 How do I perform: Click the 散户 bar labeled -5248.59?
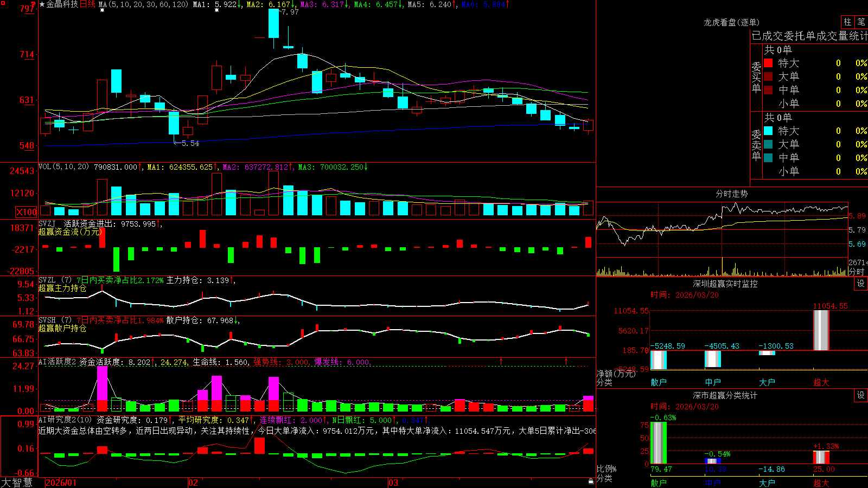pyautogui.click(x=659, y=359)
